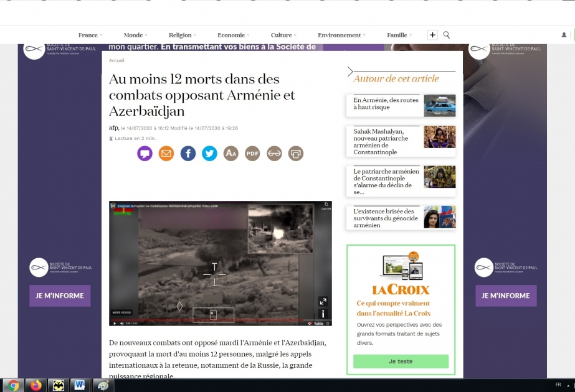Change text size with the Aa icon
This screenshot has width=575, height=392.
coord(231,154)
